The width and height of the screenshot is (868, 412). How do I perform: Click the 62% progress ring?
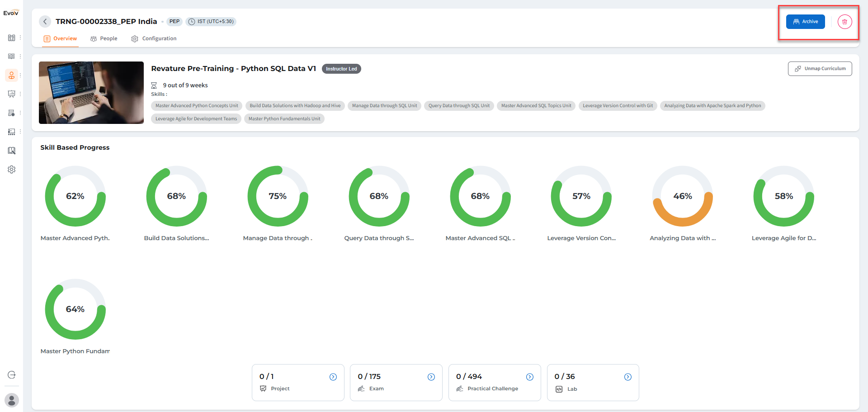[x=75, y=196]
